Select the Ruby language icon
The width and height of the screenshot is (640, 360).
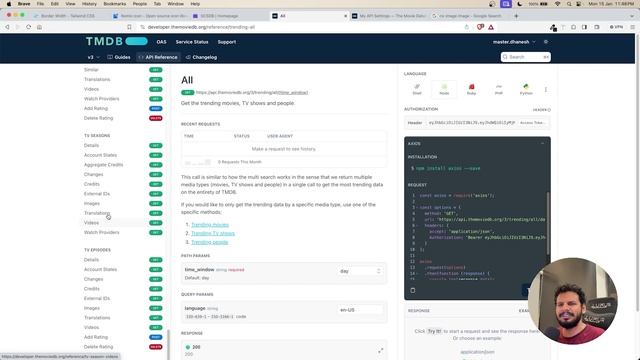tap(471, 89)
